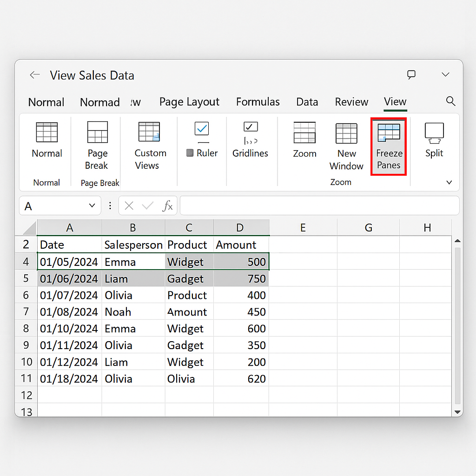Toggle the checked box above Ruler
476x476 pixels.
[202, 128]
